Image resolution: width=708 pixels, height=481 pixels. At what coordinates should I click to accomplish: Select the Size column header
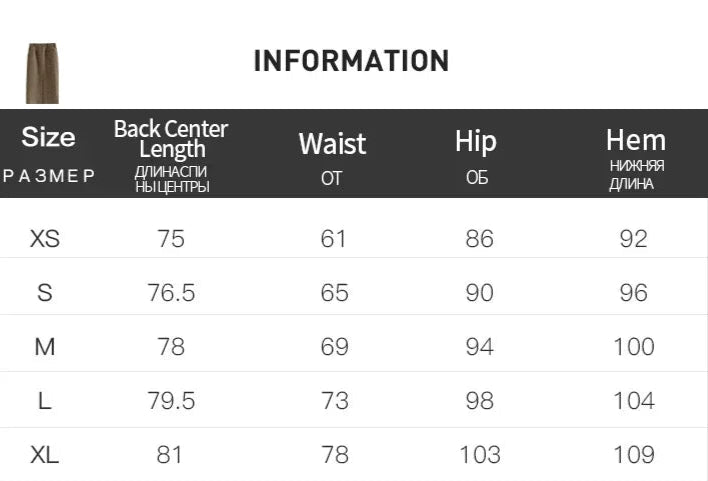[x=48, y=137]
